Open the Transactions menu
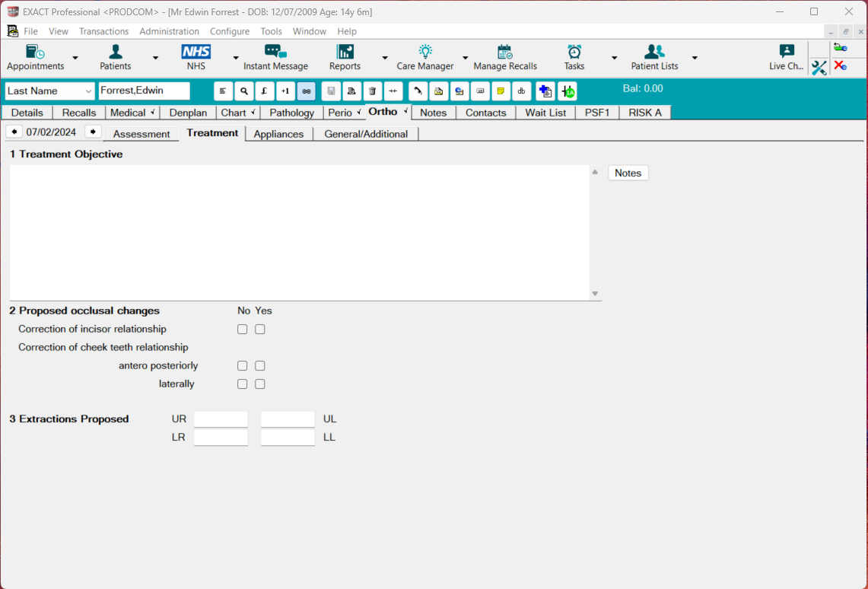868x589 pixels. [103, 31]
